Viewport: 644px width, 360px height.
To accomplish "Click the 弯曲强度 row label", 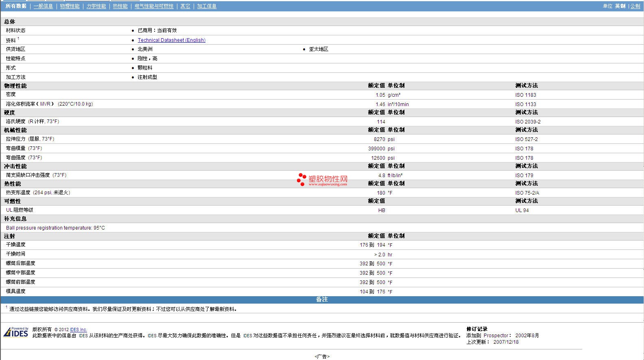I will pos(24,158).
